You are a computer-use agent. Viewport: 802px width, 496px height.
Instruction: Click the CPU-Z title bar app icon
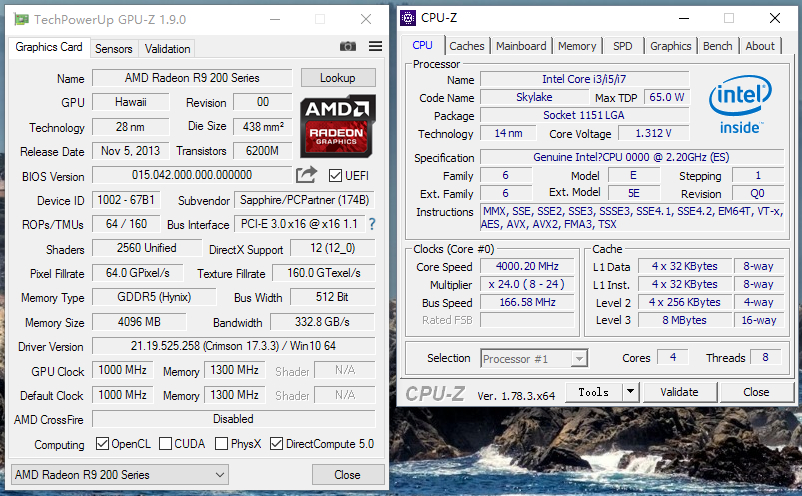pos(408,18)
